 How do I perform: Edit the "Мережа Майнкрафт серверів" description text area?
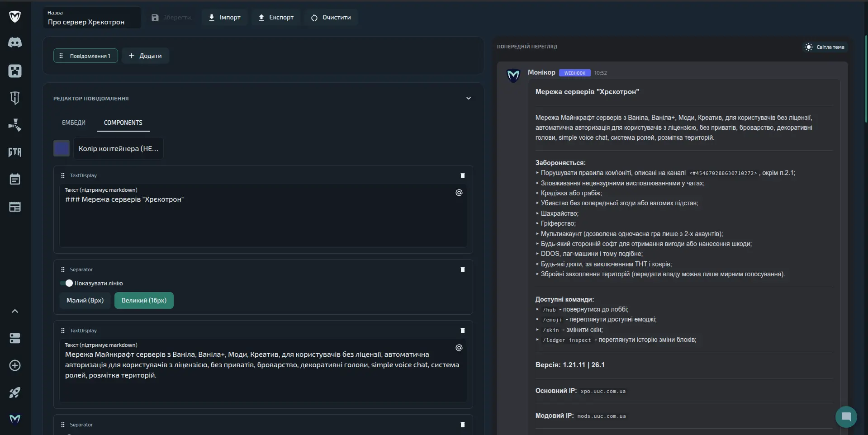(263, 371)
